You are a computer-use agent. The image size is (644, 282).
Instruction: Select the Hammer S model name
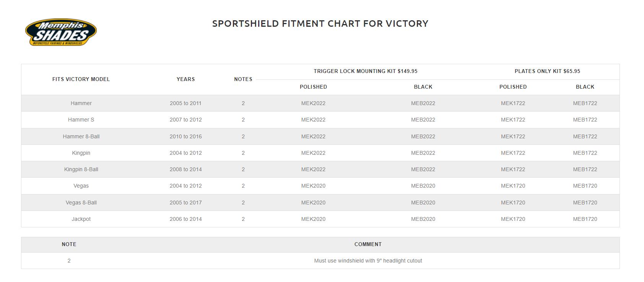tap(81, 120)
